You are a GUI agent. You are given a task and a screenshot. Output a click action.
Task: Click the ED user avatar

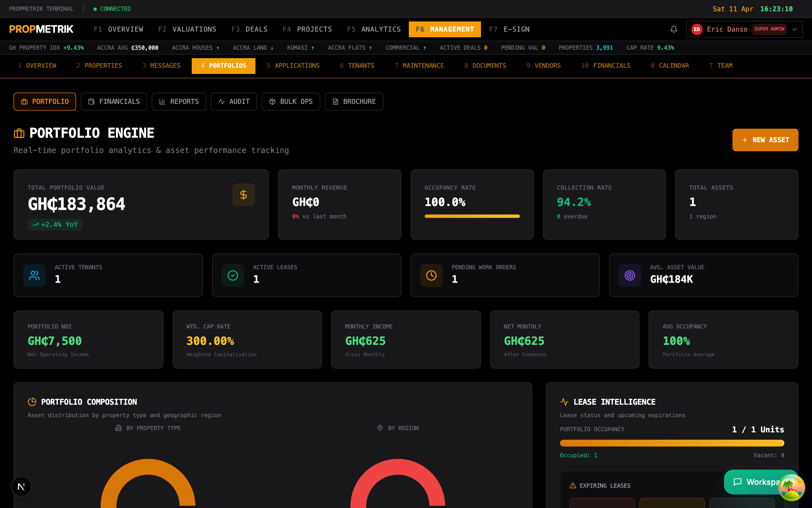(x=697, y=29)
